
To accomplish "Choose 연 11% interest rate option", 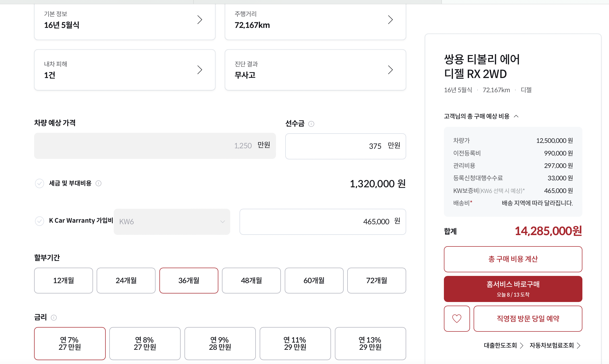I will tap(295, 344).
